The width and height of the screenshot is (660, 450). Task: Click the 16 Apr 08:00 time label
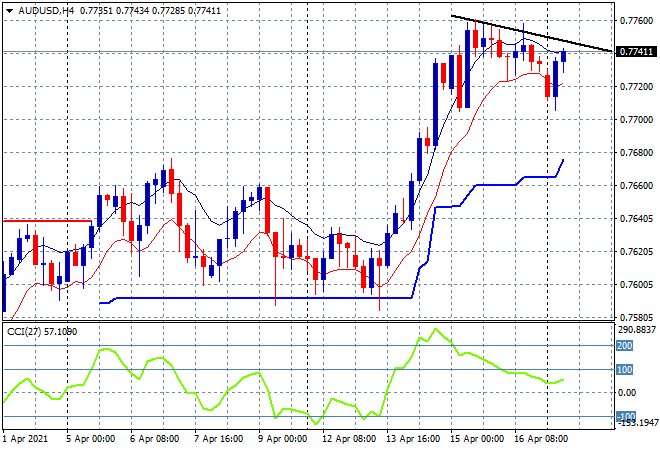point(541,439)
